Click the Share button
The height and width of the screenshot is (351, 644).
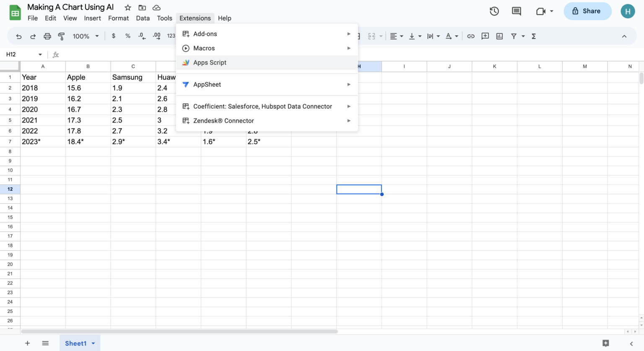point(587,11)
